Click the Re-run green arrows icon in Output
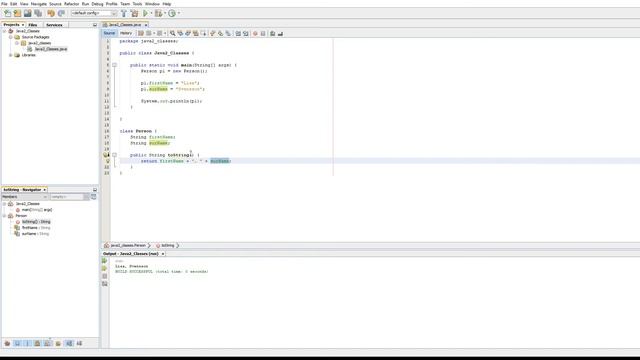This screenshot has height=360, width=640. (104, 260)
